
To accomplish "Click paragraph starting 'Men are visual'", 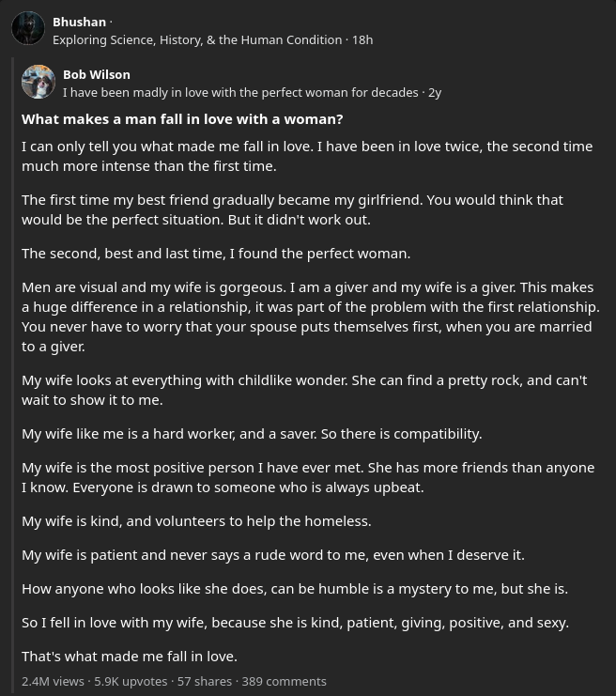I will coord(311,317).
